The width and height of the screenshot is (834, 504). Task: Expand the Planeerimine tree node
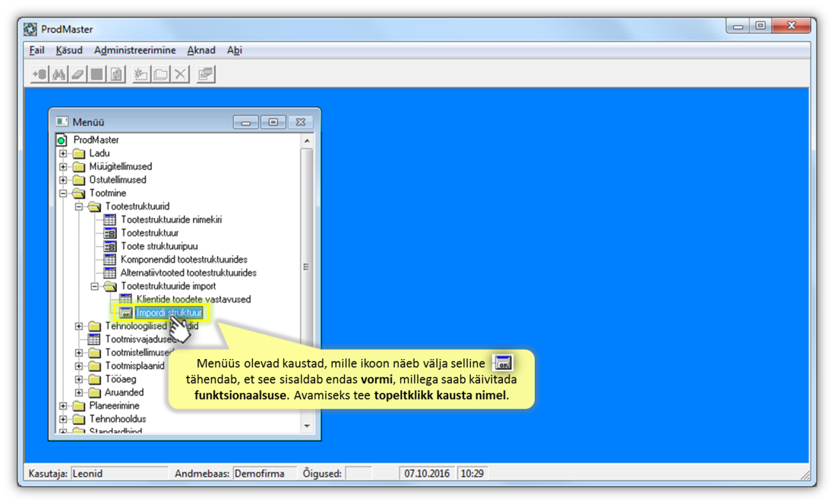(x=63, y=405)
